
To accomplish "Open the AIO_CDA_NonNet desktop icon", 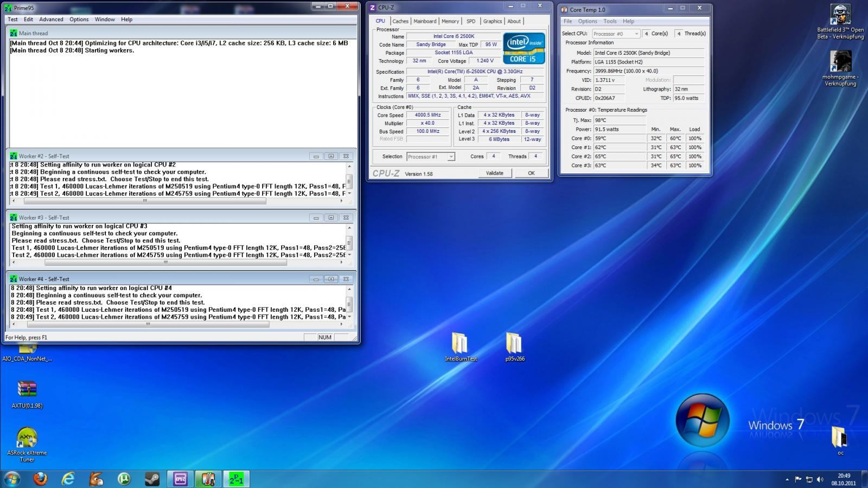I will click(x=27, y=352).
